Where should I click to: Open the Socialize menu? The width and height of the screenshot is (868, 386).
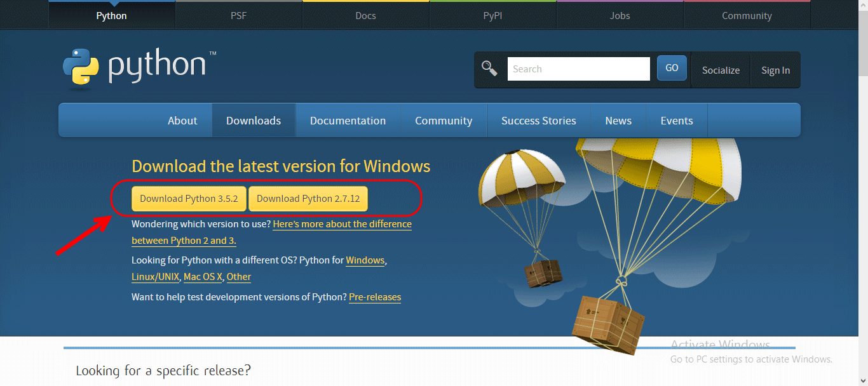coord(721,70)
